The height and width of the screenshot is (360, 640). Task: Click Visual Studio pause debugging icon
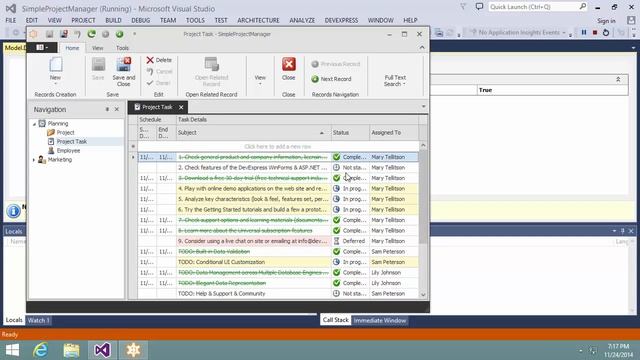click(x=584, y=32)
